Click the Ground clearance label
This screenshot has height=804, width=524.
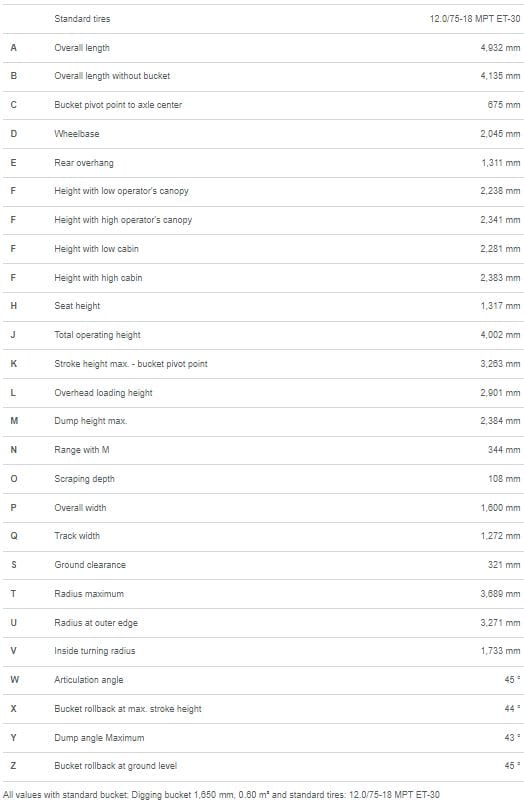90,565
